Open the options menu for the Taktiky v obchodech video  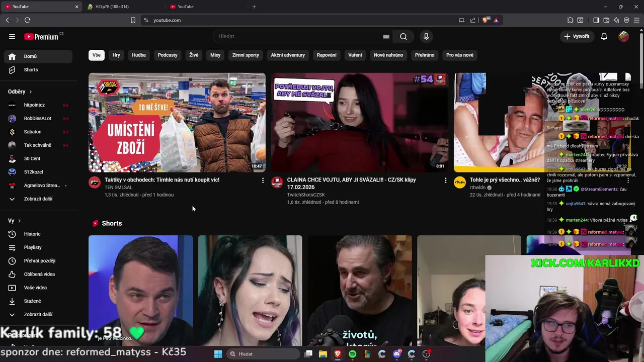(263, 180)
